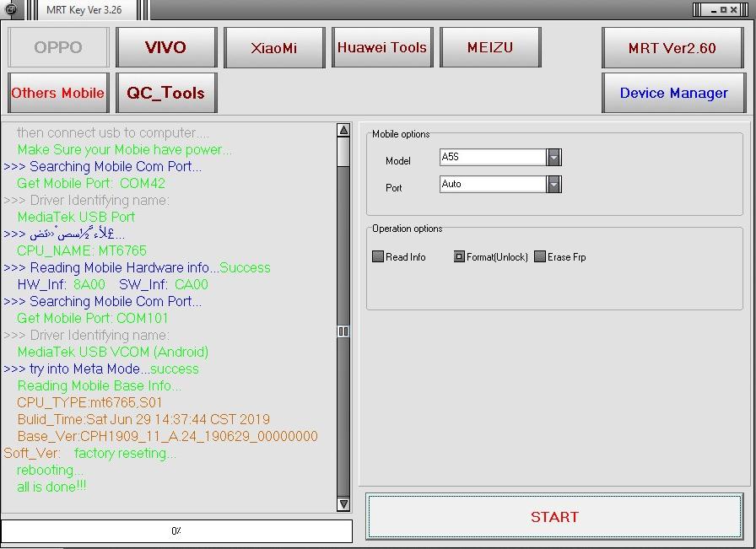
Task: Click log line 'MediaTek USB VCOM (Android)'
Action: click(x=113, y=352)
